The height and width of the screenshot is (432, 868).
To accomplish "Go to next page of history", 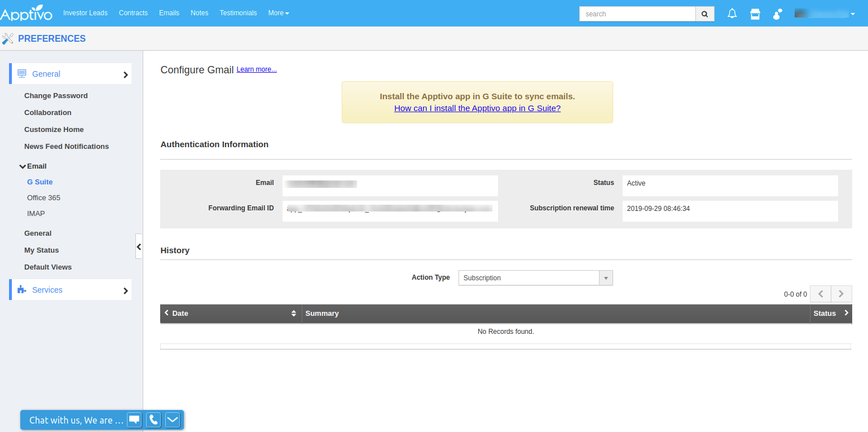I will click(841, 294).
